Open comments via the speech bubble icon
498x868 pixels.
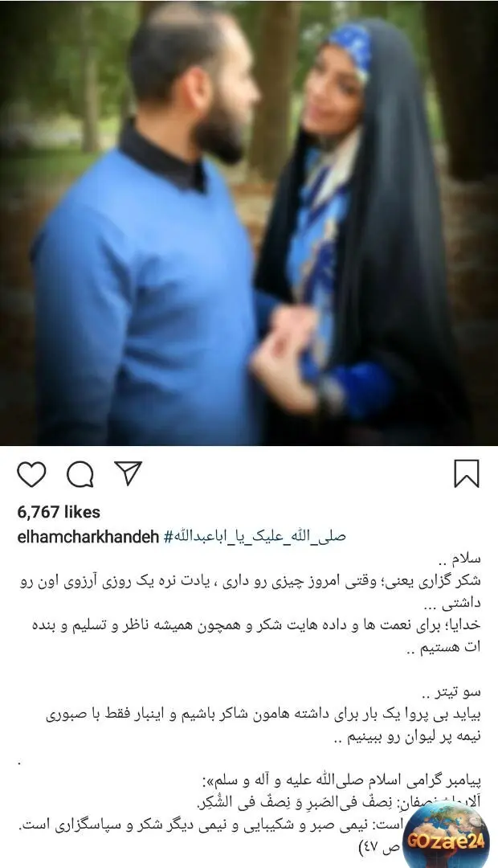tap(80, 474)
